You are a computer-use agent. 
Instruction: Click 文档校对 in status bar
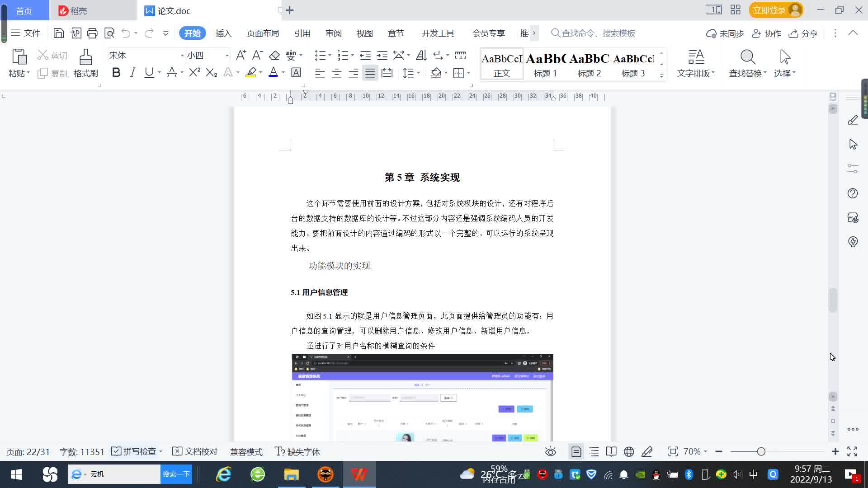(195, 451)
